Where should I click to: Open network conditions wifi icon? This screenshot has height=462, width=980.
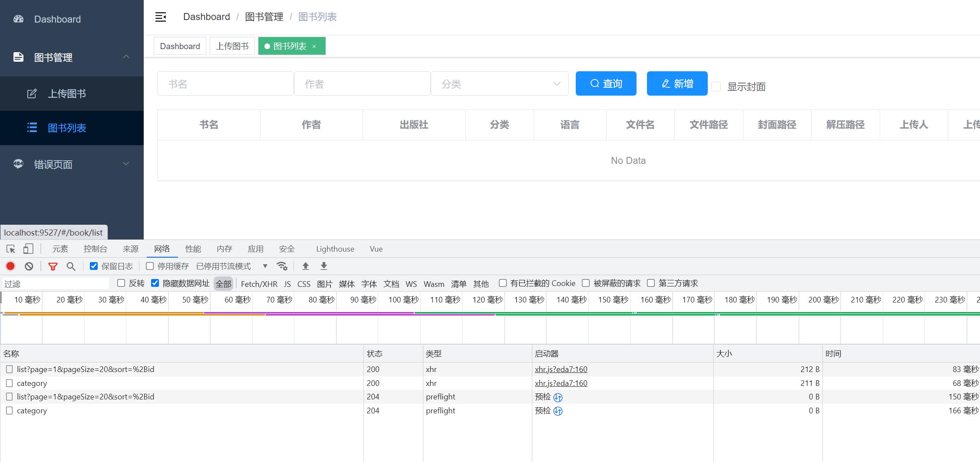tap(282, 266)
